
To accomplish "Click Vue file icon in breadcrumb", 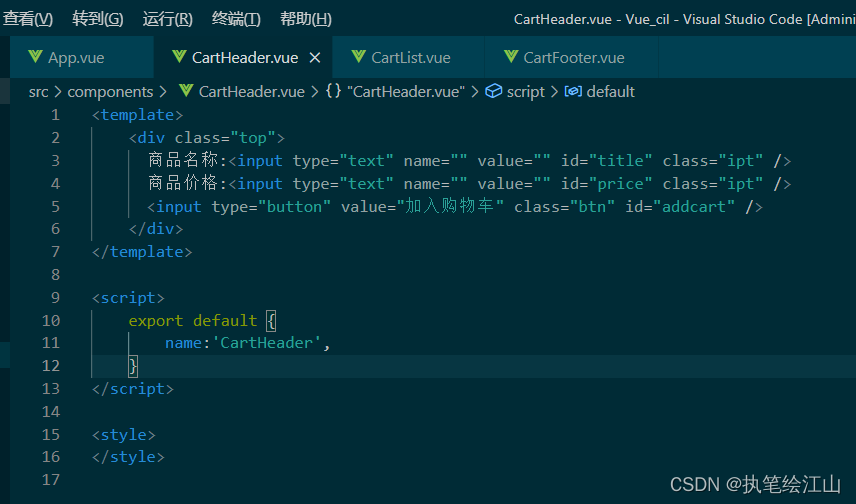I will click(186, 91).
